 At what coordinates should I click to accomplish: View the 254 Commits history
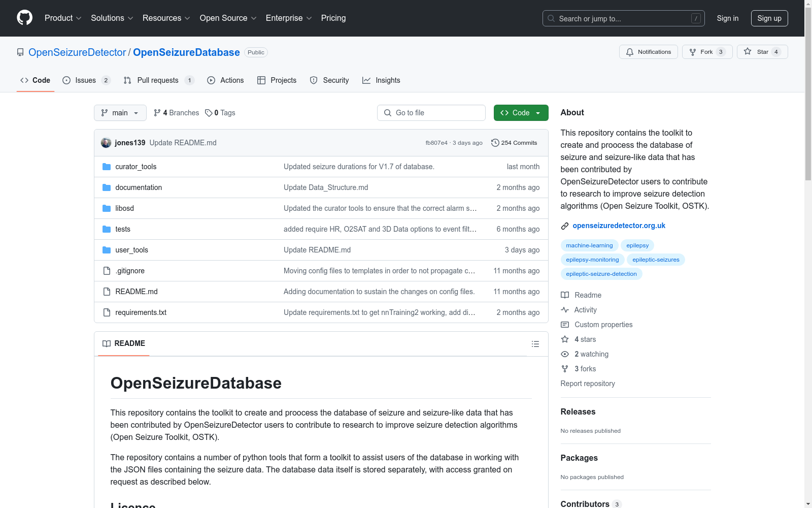tap(514, 143)
